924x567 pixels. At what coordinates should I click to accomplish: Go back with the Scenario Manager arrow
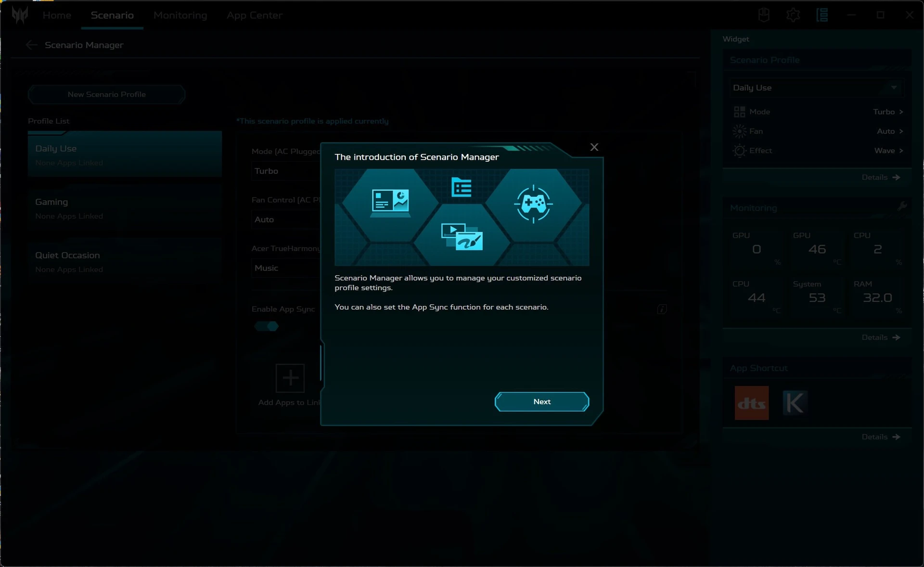32,45
